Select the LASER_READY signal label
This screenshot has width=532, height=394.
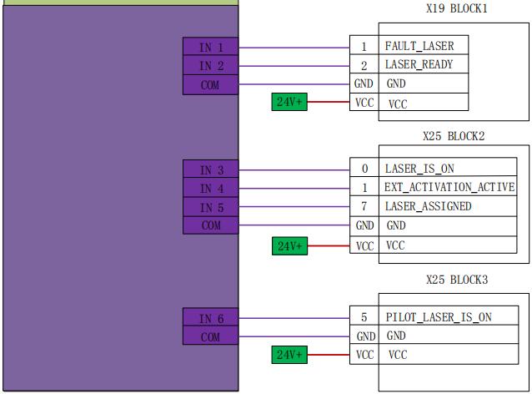419,65
